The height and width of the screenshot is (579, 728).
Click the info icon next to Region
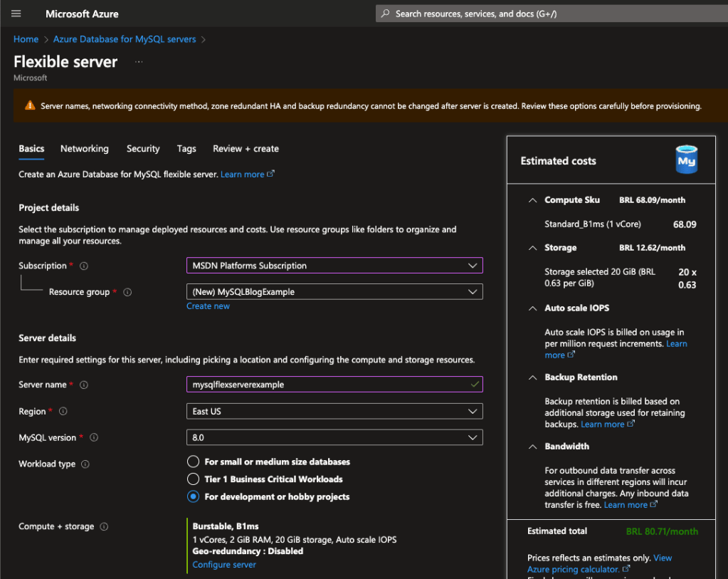[63, 412]
